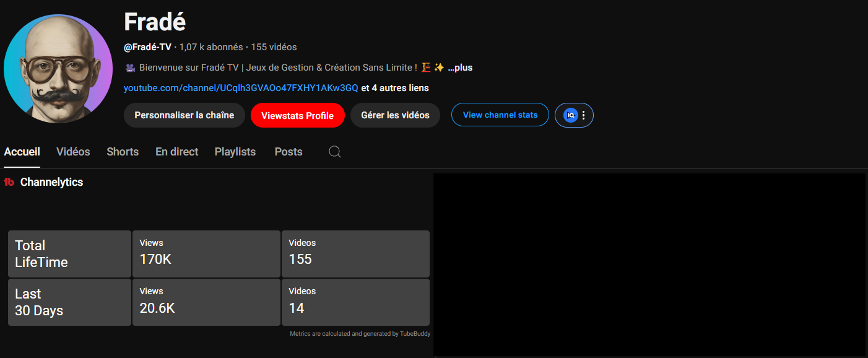Click the Fradé channel name title
The width and height of the screenshot is (868, 358).
tap(155, 22)
